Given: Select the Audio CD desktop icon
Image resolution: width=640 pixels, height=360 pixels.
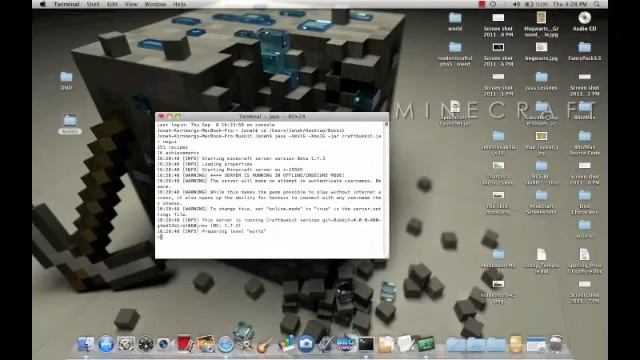Looking at the screenshot, I should tap(584, 22).
